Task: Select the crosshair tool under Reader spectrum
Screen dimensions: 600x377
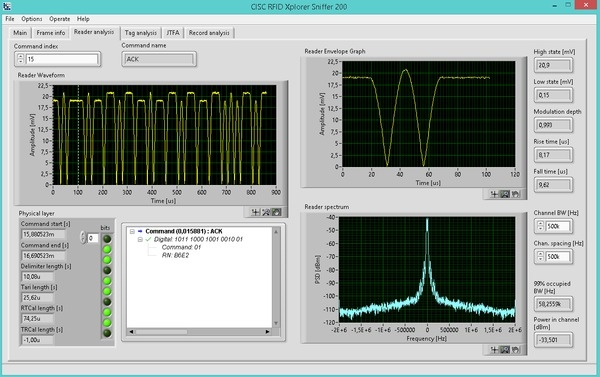Action: [x=494, y=349]
